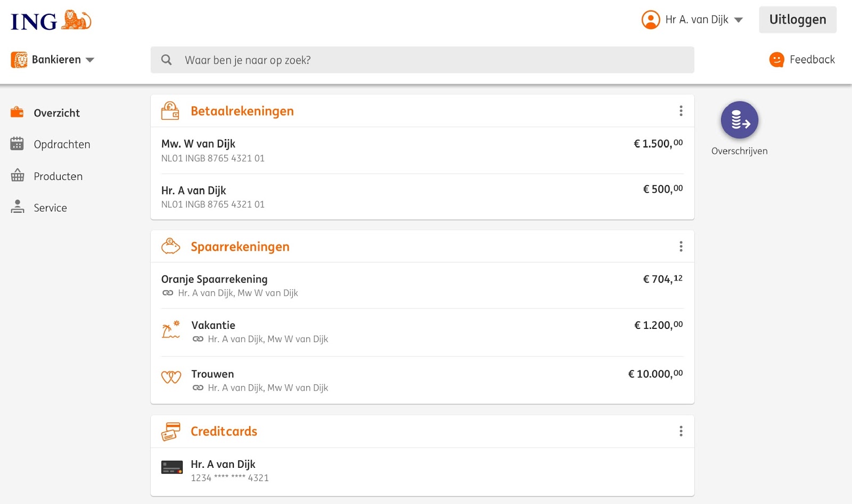Click the ING lion logo

tap(77, 20)
